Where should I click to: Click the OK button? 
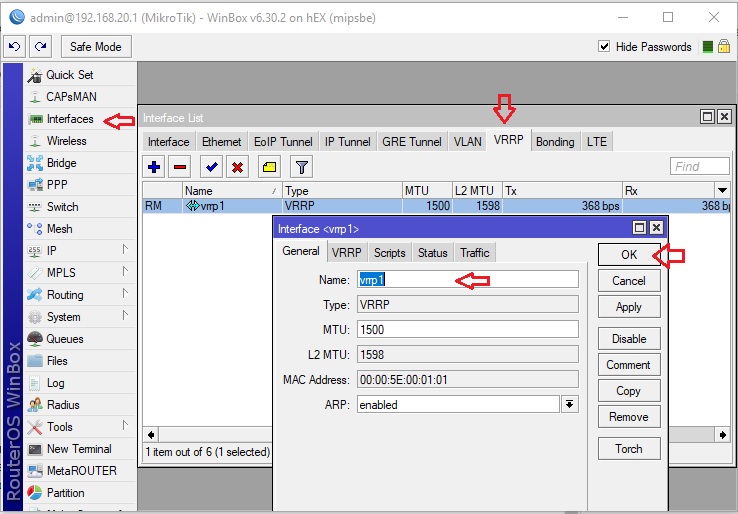coord(629,255)
